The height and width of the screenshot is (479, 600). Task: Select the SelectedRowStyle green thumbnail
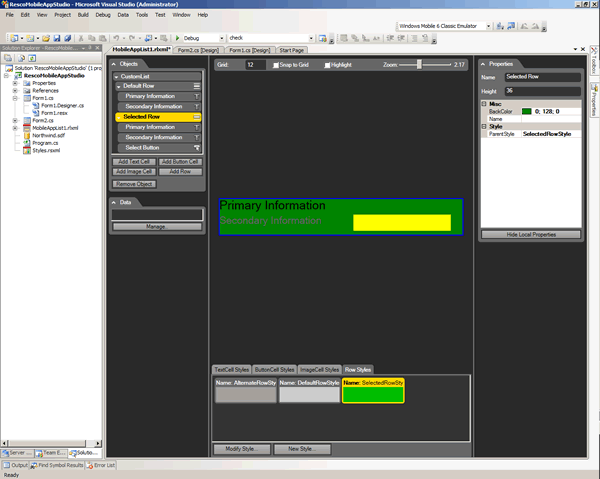(373, 391)
